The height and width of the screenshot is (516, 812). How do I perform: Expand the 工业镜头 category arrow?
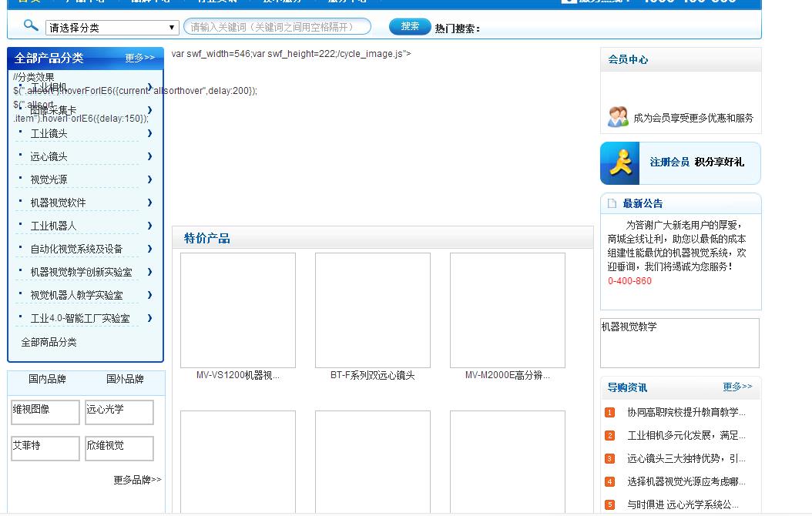[149, 133]
